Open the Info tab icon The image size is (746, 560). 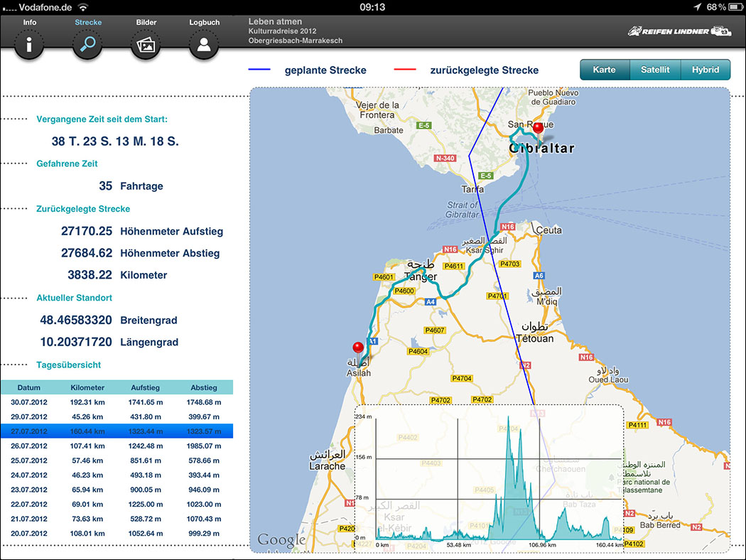click(29, 45)
